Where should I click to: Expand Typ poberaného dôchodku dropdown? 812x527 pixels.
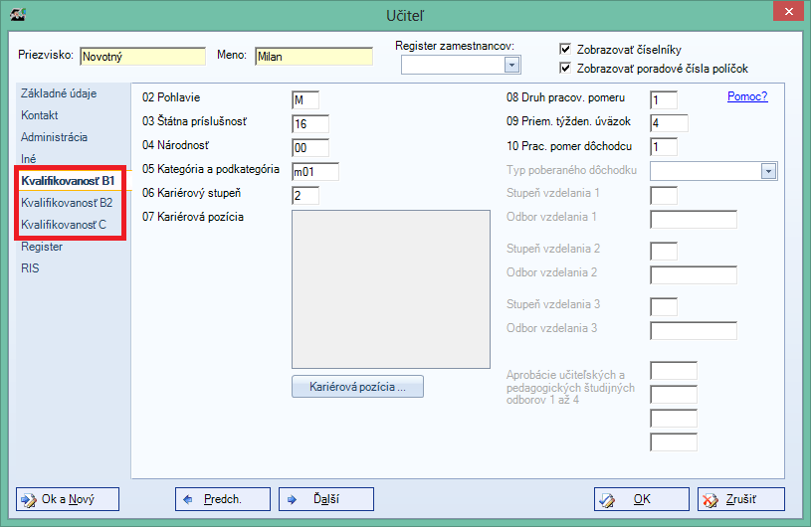pos(768,171)
